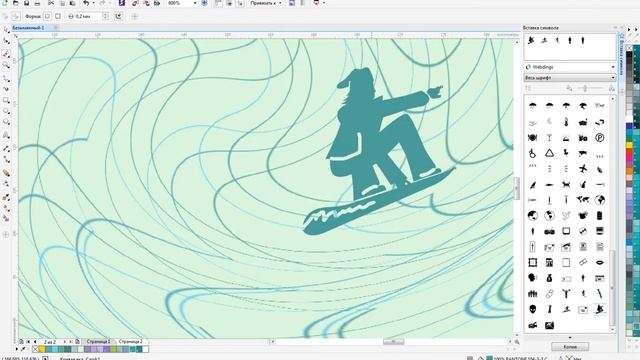
Task: Switch to page tab 'Страница 1'
Action: point(98,342)
